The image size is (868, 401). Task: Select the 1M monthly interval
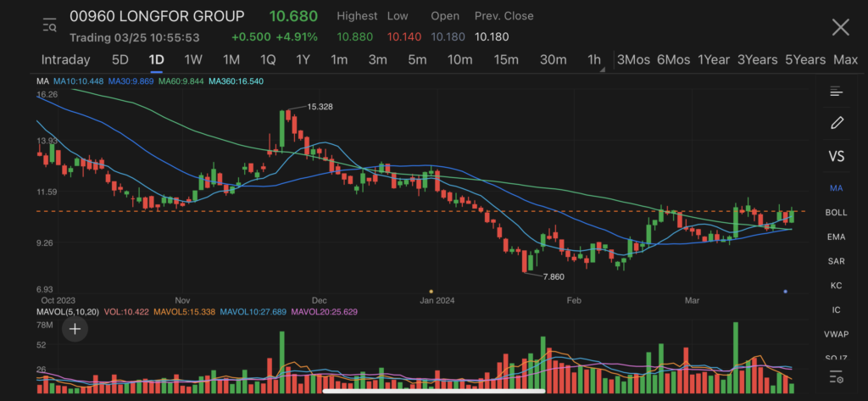[231, 59]
